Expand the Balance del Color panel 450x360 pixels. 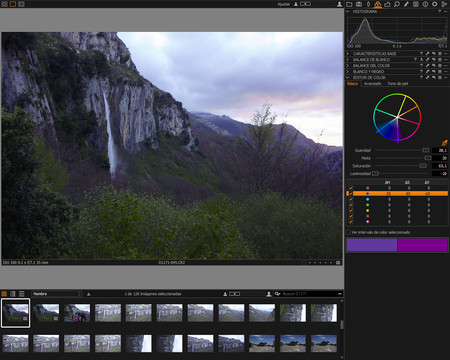pos(348,65)
